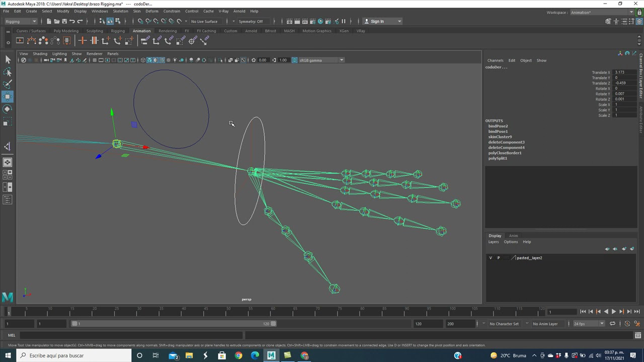Click No Character Set button

click(x=504, y=324)
